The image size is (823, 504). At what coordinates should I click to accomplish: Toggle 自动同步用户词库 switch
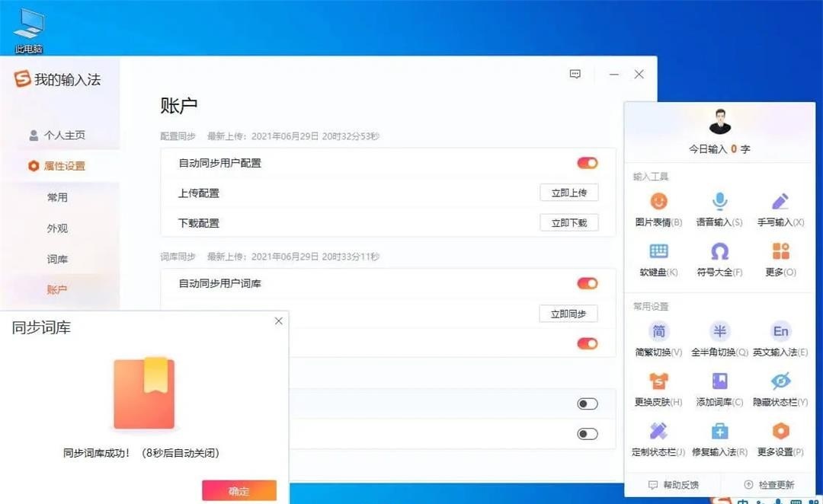[588, 283]
